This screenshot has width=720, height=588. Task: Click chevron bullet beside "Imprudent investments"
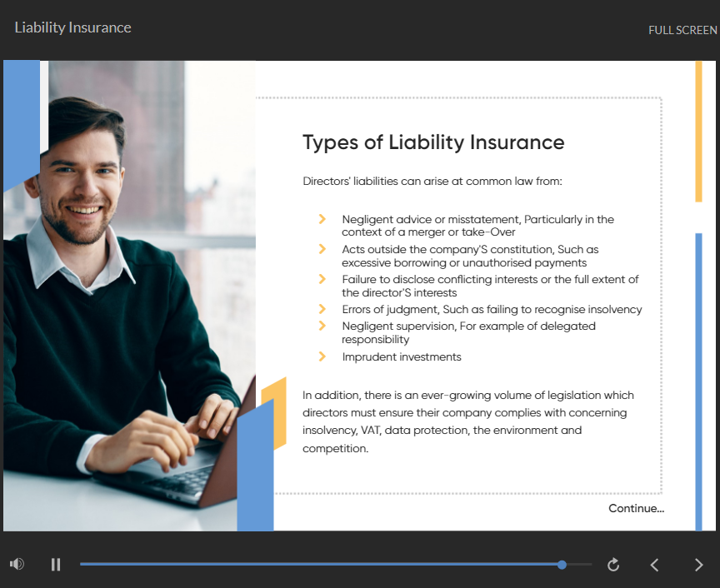322,356
